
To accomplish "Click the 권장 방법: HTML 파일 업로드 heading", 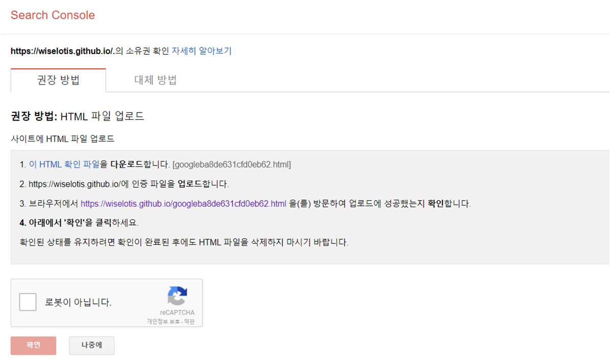I will pos(77,116).
